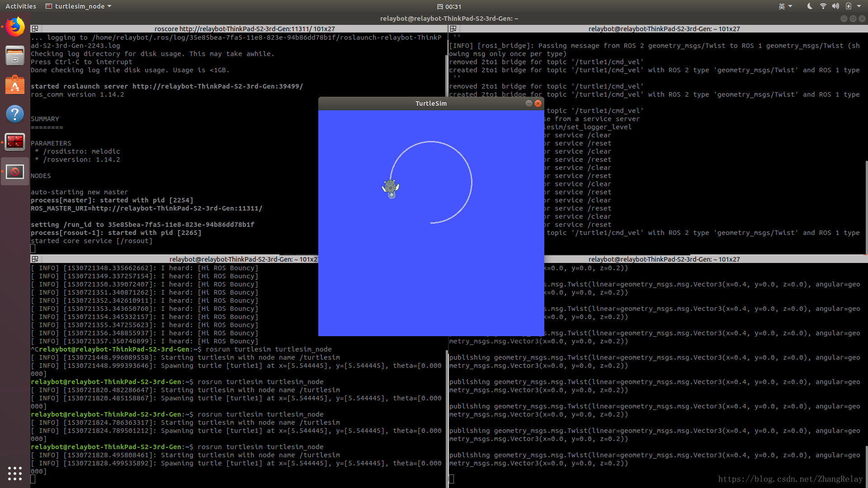Click the top-right terminal pane grouping icon

[453, 28]
